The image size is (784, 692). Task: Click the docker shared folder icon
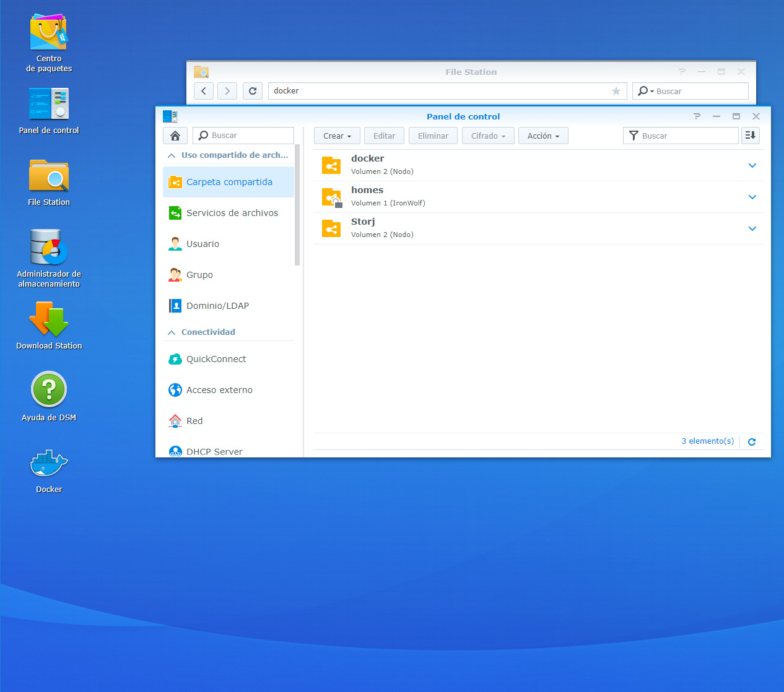pyautogui.click(x=331, y=165)
